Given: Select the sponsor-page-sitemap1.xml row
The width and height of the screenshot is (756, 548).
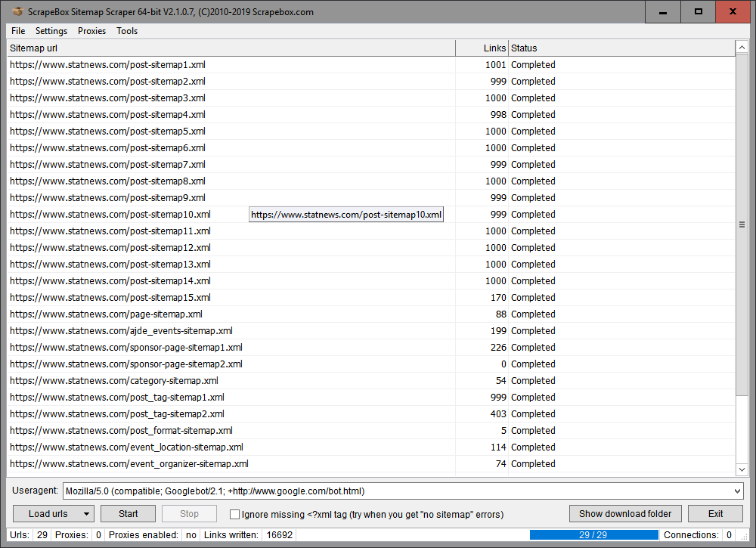Looking at the screenshot, I should pos(371,348).
